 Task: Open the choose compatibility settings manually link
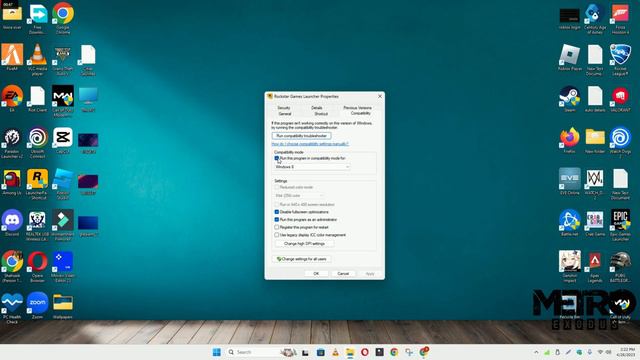310,144
